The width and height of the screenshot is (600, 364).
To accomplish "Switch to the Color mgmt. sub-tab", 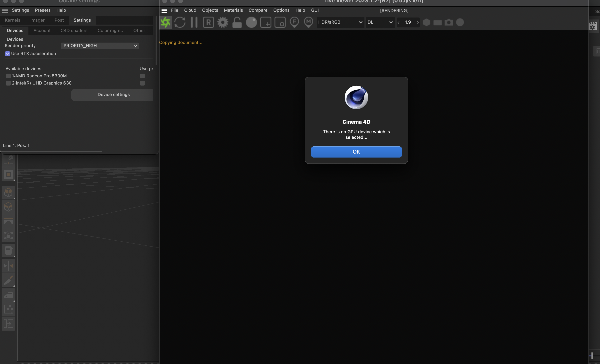I will coord(110,30).
